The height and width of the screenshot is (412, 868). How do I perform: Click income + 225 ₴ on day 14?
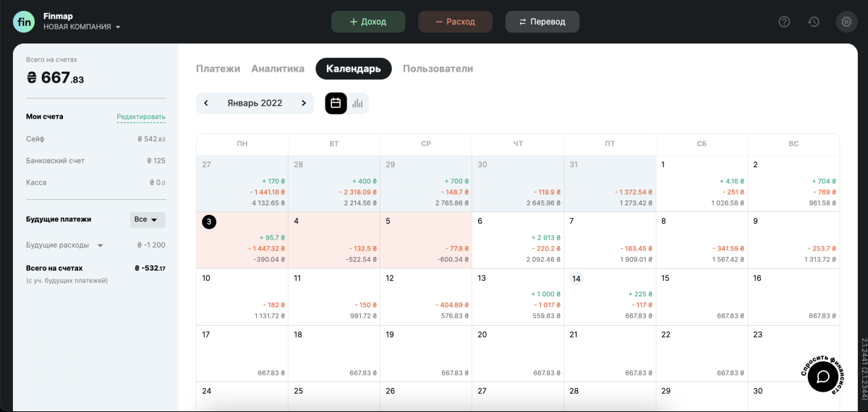pyautogui.click(x=641, y=294)
